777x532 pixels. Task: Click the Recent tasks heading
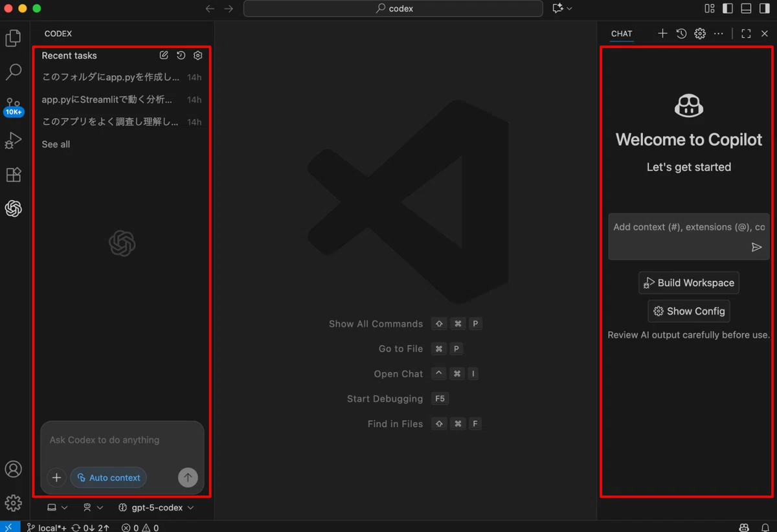pyautogui.click(x=69, y=56)
